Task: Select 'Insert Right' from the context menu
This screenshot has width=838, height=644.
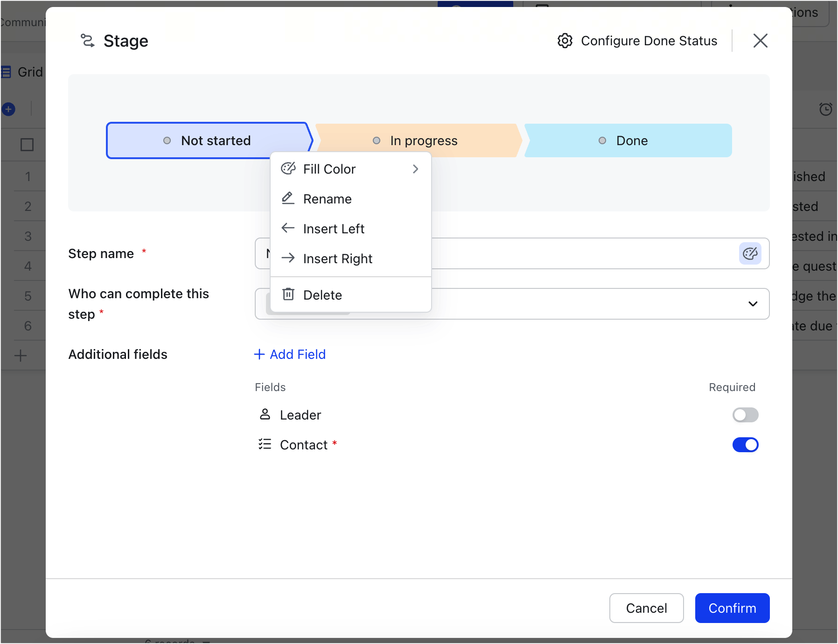Action: 337,259
